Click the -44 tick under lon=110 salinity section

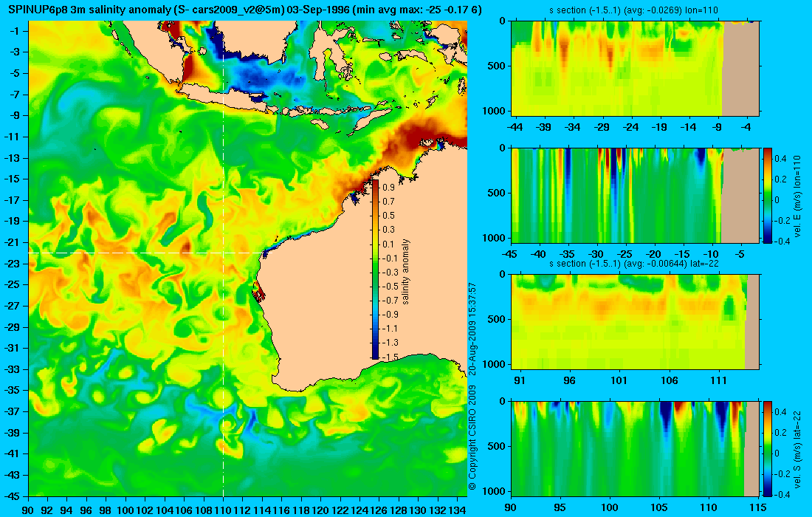point(515,127)
